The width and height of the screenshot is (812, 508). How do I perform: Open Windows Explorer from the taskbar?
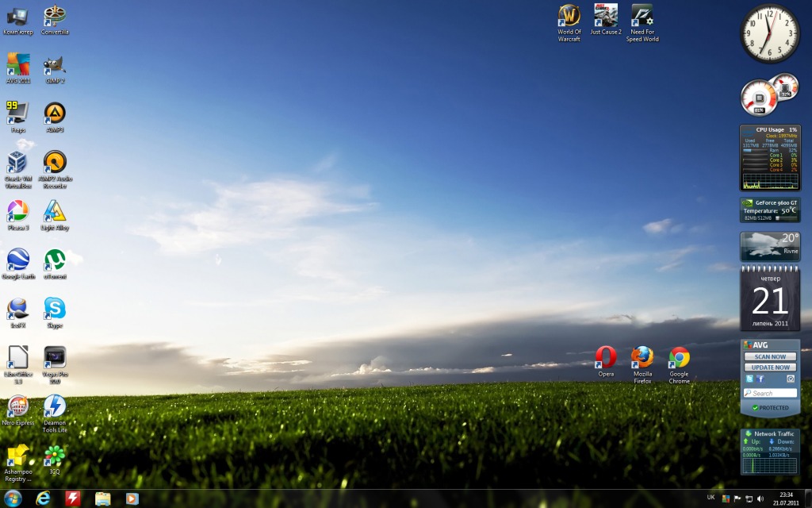click(x=102, y=498)
